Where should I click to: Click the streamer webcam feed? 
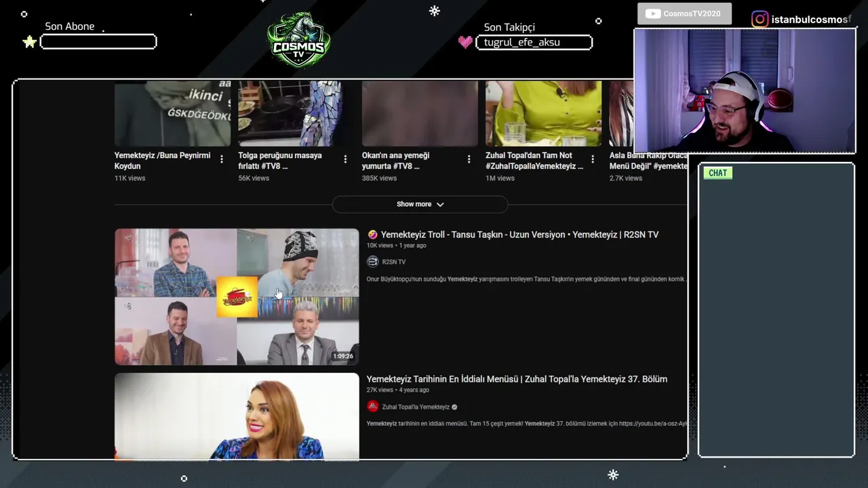745,90
